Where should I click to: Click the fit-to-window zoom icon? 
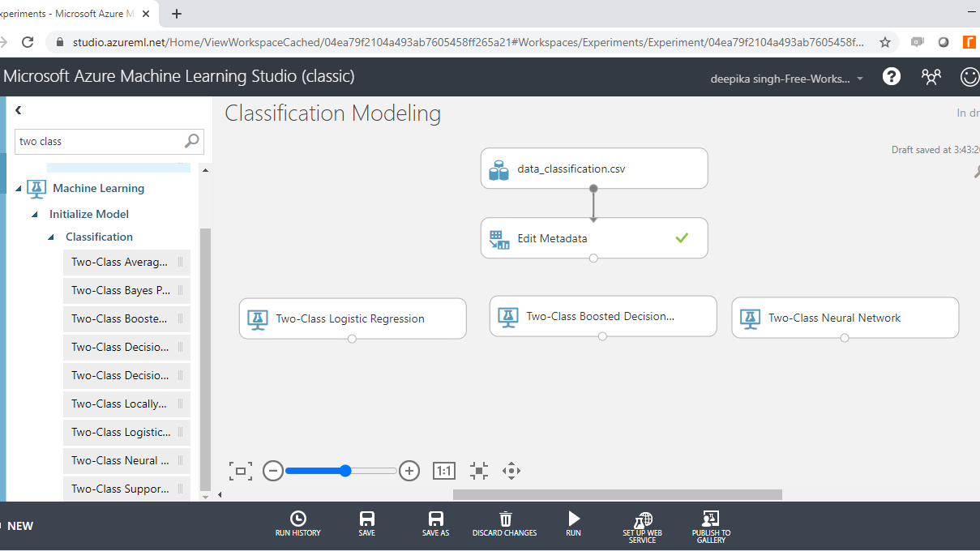241,471
